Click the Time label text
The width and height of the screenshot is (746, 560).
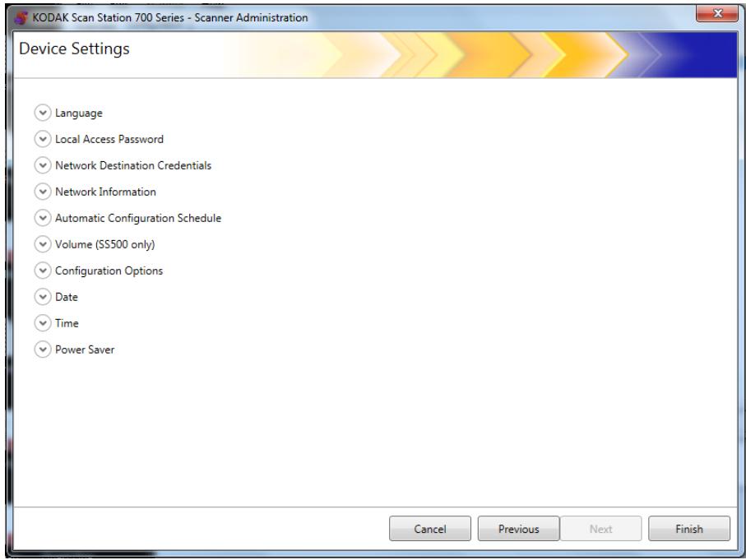67,323
